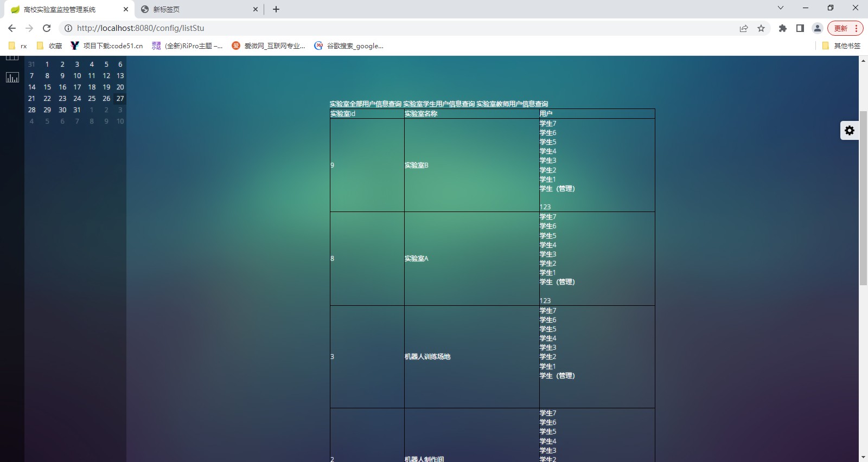
Task: Click the page vertical scrollbar thumb
Action: coord(863,198)
